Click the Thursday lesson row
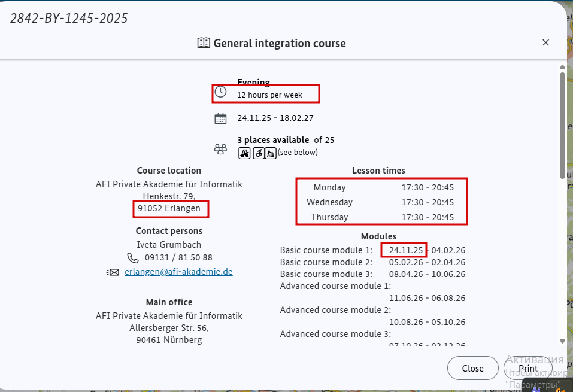The width and height of the screenshot is (573, 392). (381, 217)
